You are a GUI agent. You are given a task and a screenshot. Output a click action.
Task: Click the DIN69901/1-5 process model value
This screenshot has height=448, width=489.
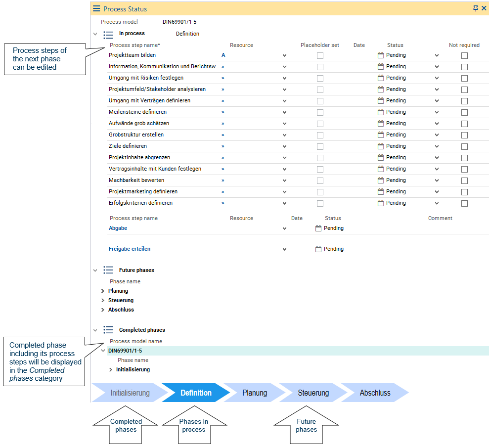click(x=179, y=22)
